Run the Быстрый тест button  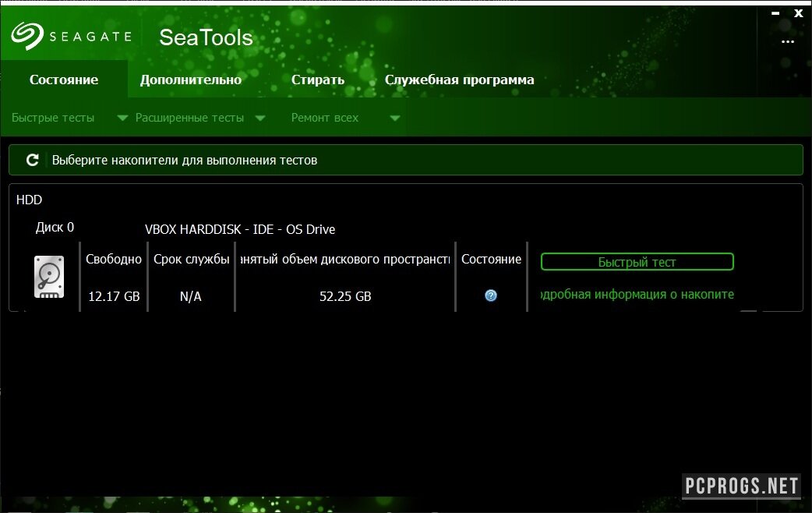637,262
